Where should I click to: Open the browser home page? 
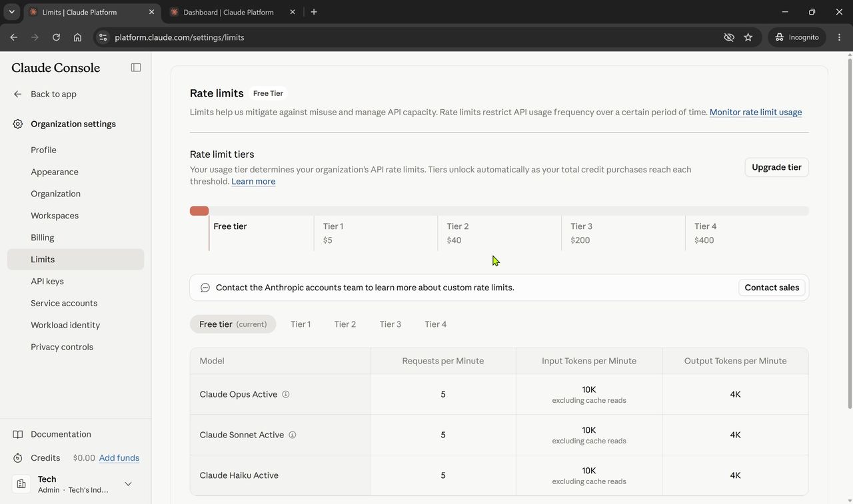click(77, 37)
